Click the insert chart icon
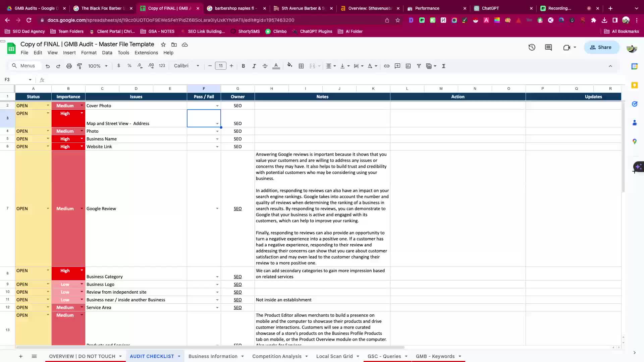Viewport: 644px width, 362px height. coord(408,66)
